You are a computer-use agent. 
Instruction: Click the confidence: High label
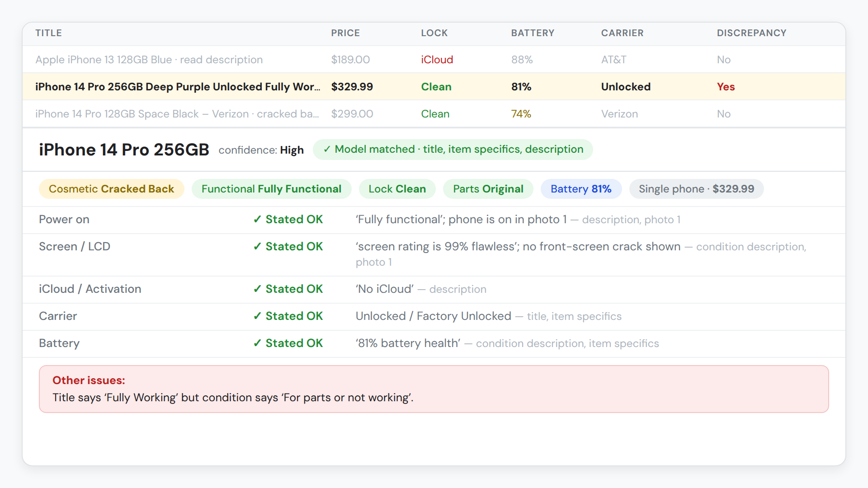[x=261, y=150]
